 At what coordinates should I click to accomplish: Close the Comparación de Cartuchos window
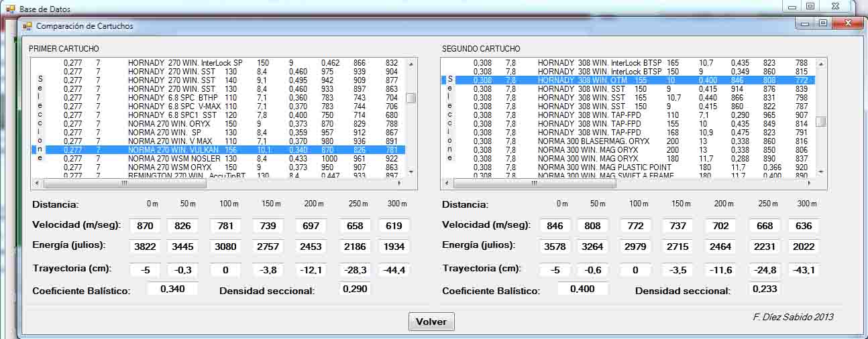pyautogui.click(x=848, y=23)
